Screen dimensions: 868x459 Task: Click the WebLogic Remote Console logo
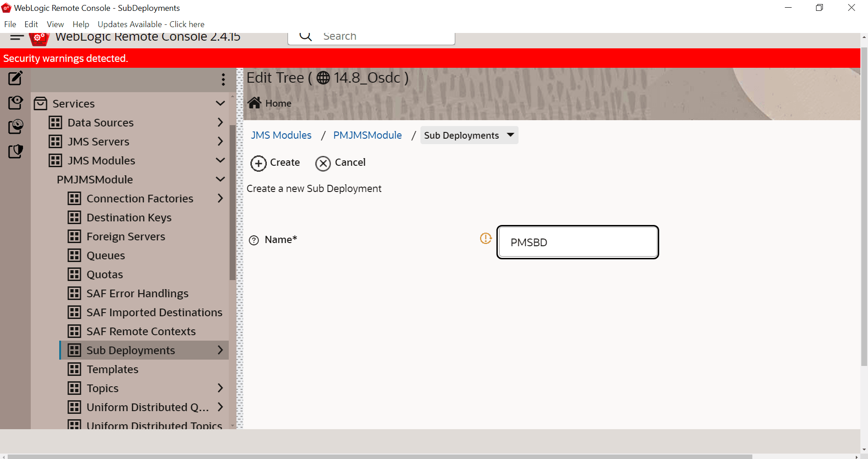pos(39,39)
